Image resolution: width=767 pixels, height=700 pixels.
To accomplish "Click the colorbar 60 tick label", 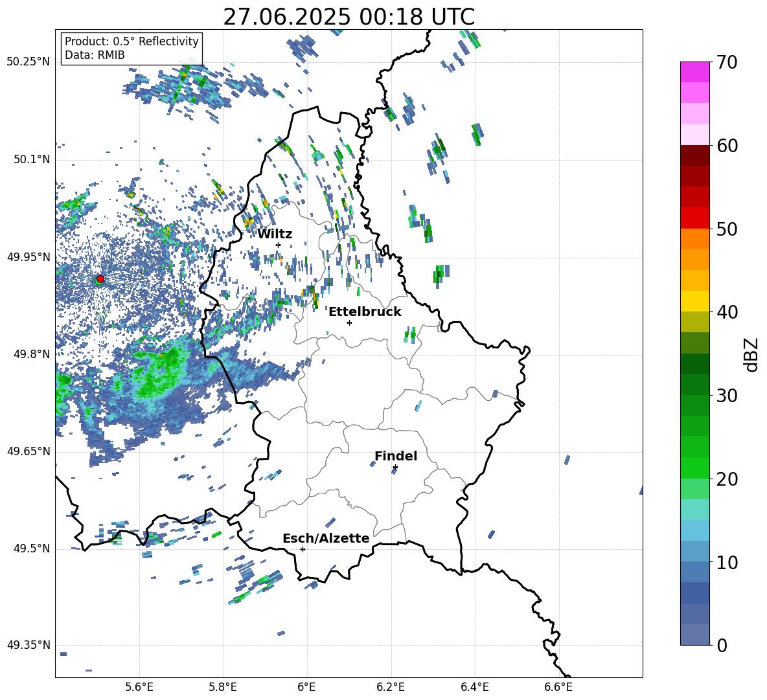I will tap(727, 146).
